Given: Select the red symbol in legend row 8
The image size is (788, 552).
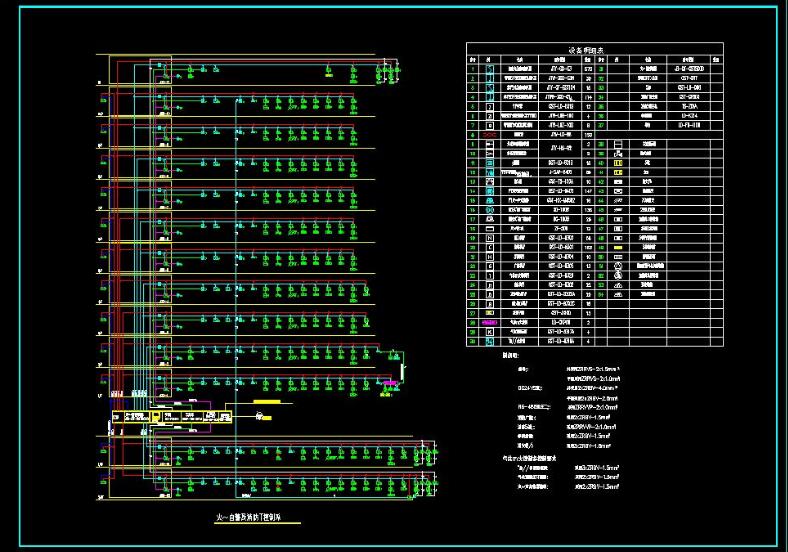Looking at the screenshot, I should [489, 132].
